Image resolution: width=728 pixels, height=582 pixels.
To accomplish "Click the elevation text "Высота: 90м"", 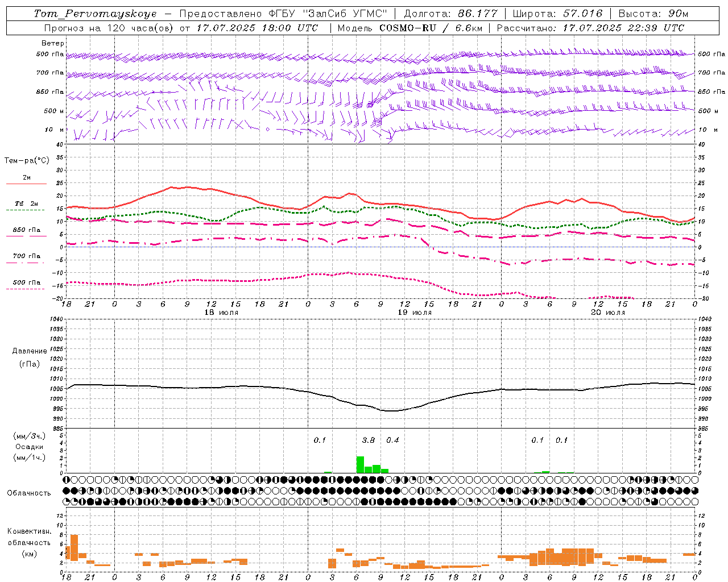I will (x=653, y=14).
